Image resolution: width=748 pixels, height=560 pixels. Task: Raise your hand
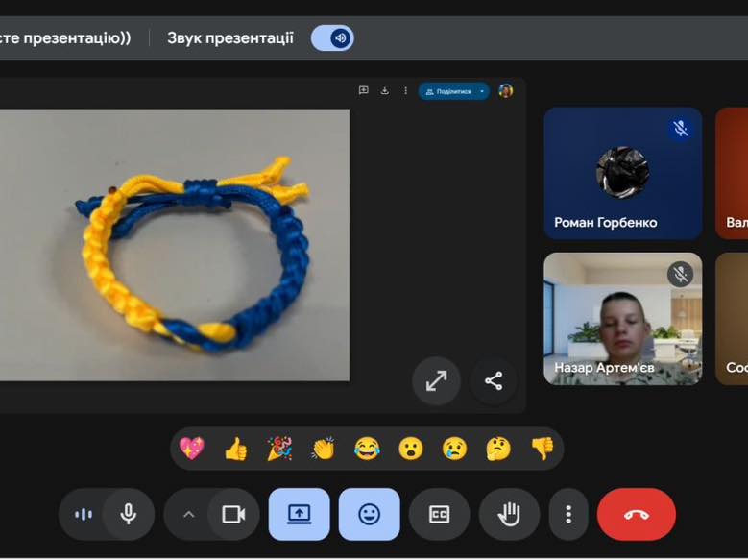pyautogui.click(x=509, y=514)
